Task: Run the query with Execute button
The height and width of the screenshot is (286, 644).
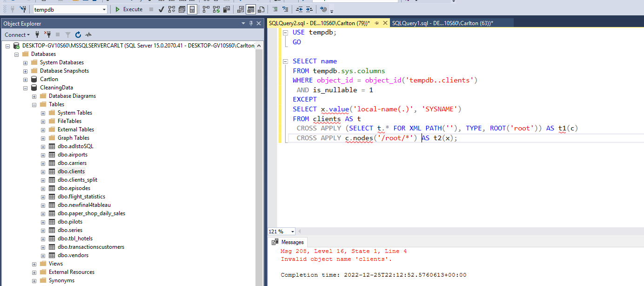Action: click(x=128, y=9)
